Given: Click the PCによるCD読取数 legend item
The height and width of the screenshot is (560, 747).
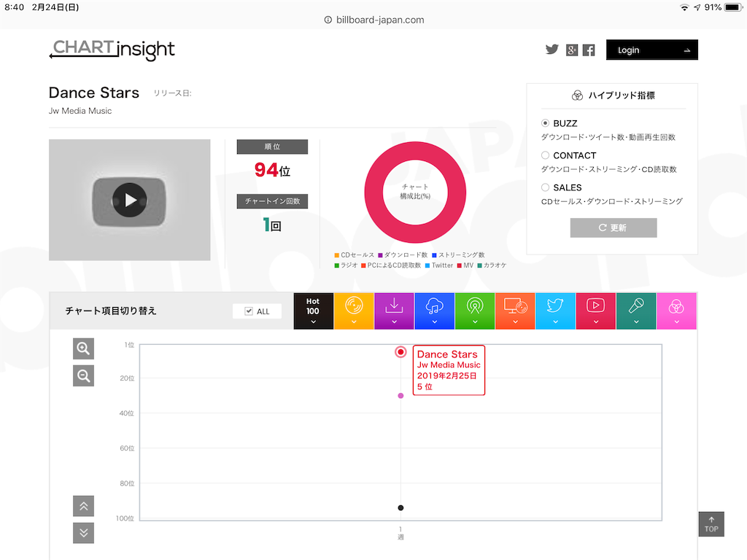Looking at the screenshot, I should click(x=391, y=265).
